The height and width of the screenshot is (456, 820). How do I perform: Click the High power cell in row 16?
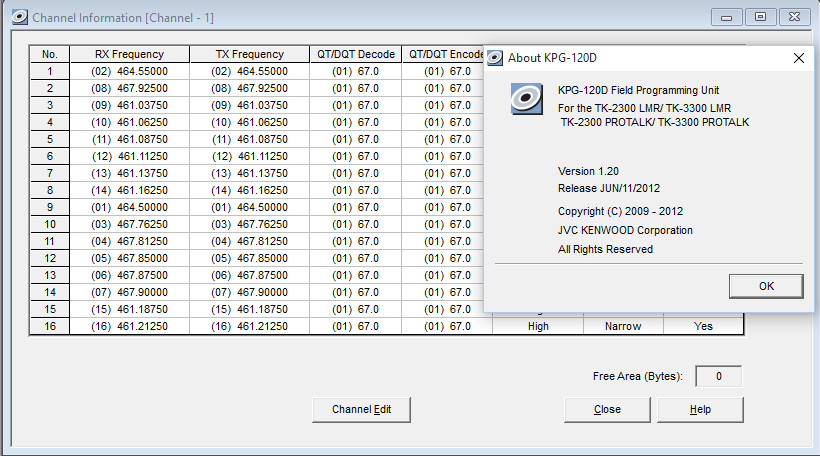pos(538,326)
